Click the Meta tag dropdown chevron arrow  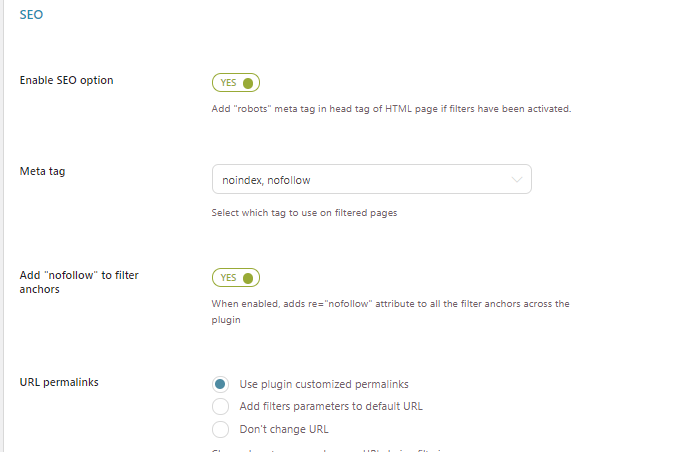coord(517,180)
